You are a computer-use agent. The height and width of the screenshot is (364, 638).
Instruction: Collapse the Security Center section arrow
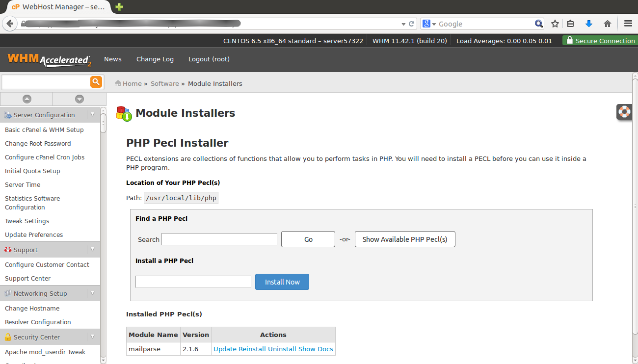click(x=92, y=337)
